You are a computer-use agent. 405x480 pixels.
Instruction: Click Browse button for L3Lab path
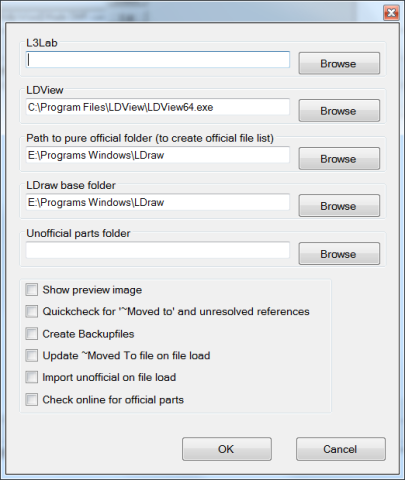(x=339, y=63)
